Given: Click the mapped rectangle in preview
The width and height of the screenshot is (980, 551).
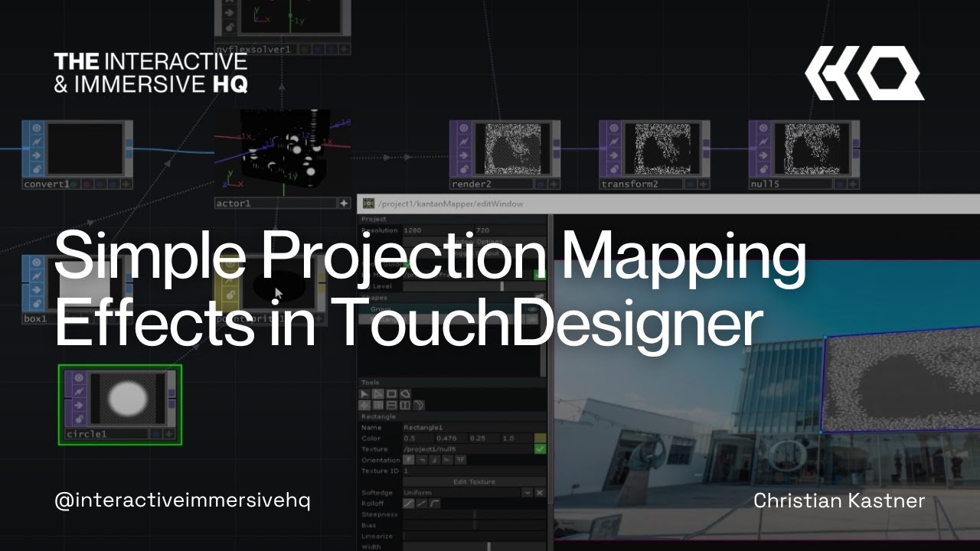Looking at the screenshot, I should [x=900, y=379].
